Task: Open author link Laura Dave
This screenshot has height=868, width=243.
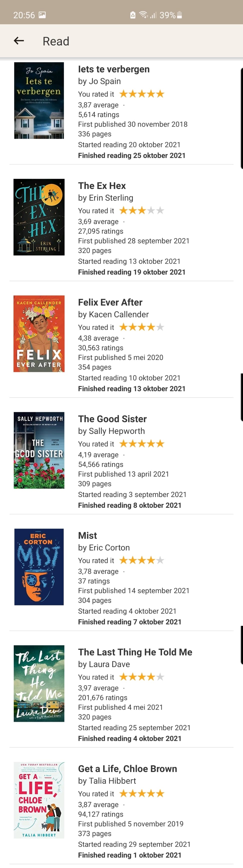Action: tap(109, 664)
